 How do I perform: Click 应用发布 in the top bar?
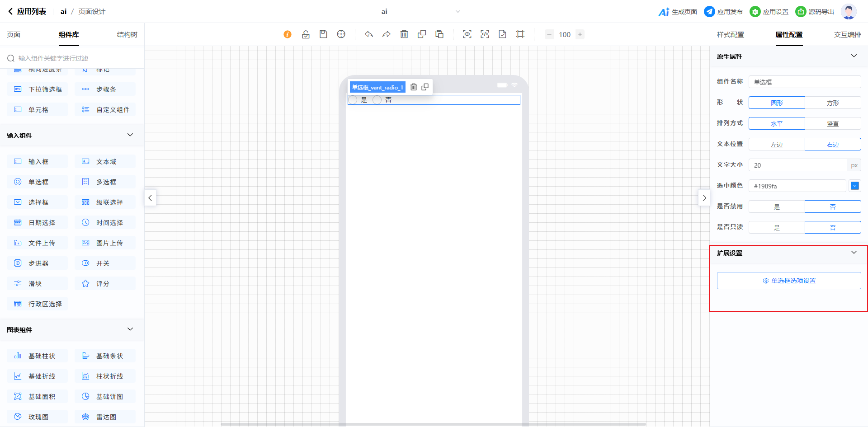pos(723,12)
